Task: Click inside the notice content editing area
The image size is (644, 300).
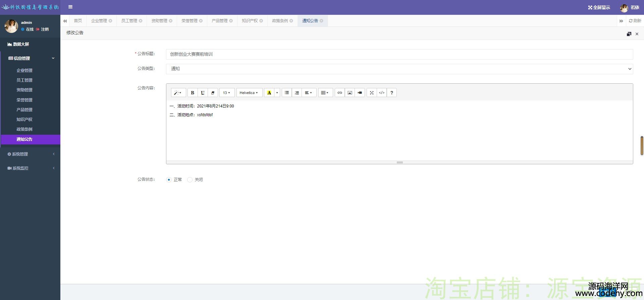Action: tap(399, 130)
